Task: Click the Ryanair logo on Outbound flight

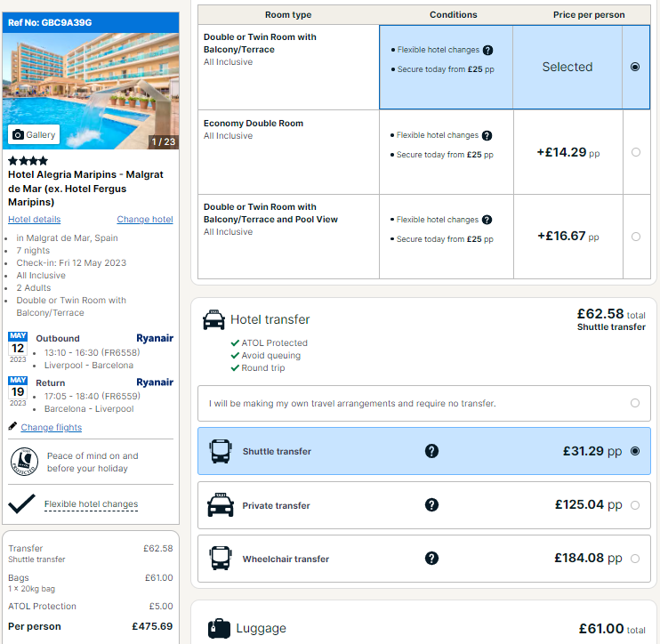Action: pyautogui.click(x=155, y=338)
